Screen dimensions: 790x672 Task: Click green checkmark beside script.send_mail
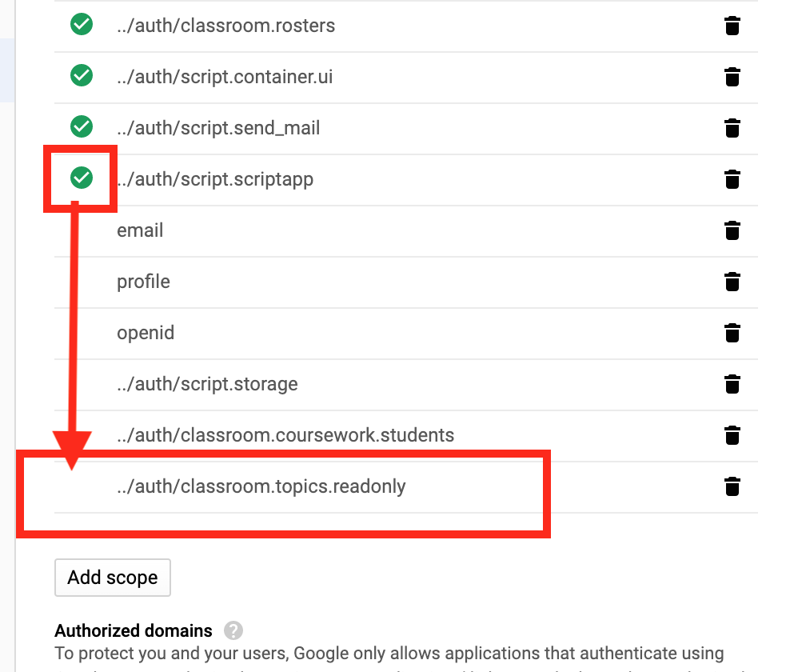click(x=82, y=126)
